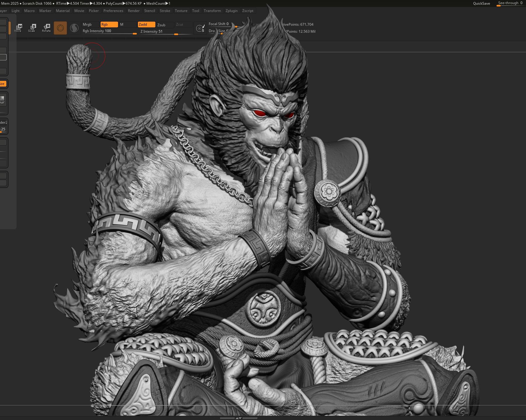Open the Stroke menu
Image resolution: width=526 pixels, height=420 pixels.
point(165,11)
